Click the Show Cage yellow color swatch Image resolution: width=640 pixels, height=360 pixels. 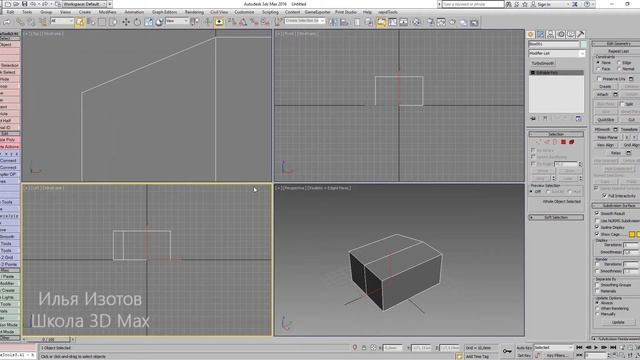(x=632, y=234)
